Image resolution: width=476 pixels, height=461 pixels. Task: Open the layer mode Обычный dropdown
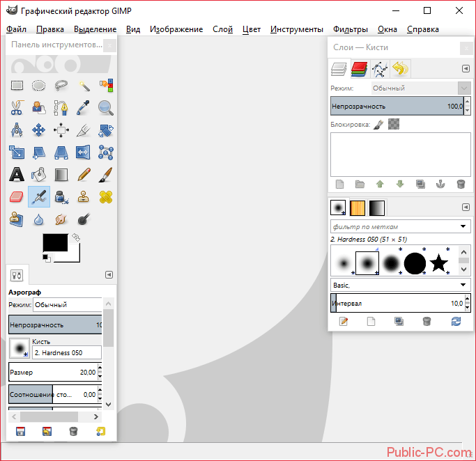point(421,88)
